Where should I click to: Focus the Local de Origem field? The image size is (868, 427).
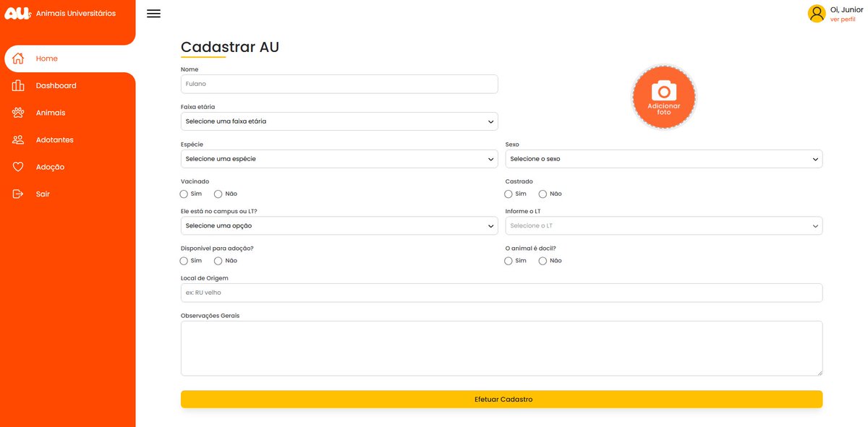[x=501, y=293]
